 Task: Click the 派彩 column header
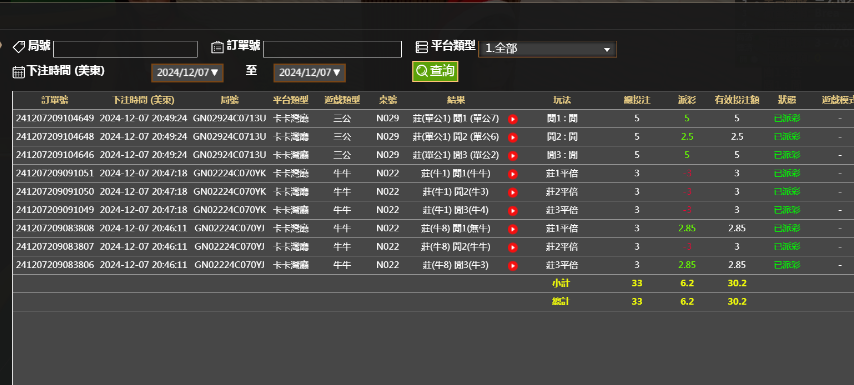click(687, 100)
